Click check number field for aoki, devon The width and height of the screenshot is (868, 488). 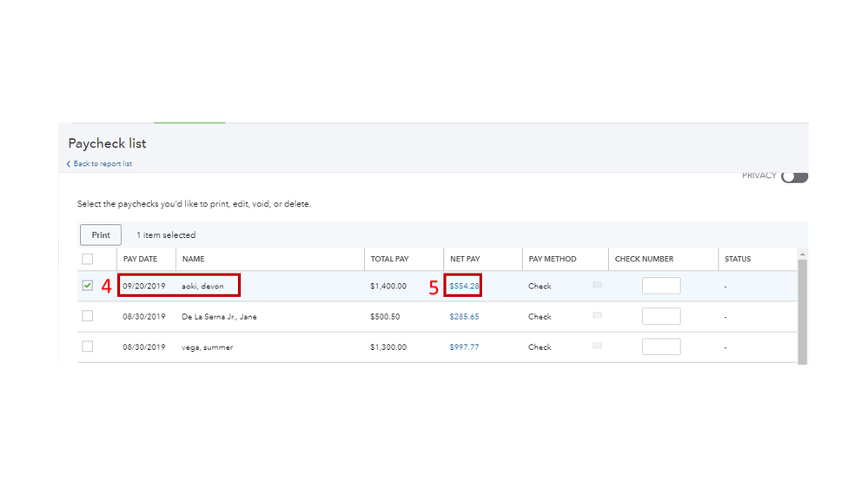661,286
